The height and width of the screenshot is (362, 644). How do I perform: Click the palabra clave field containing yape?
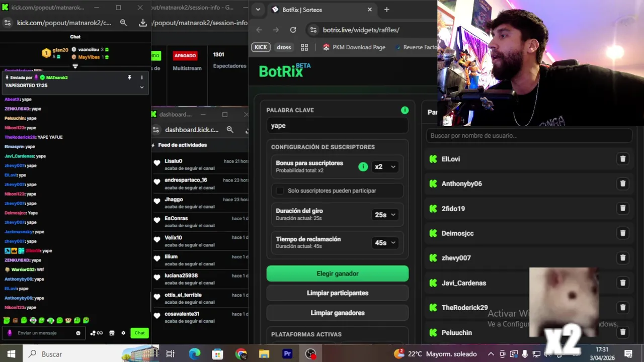tap(338, 126)
